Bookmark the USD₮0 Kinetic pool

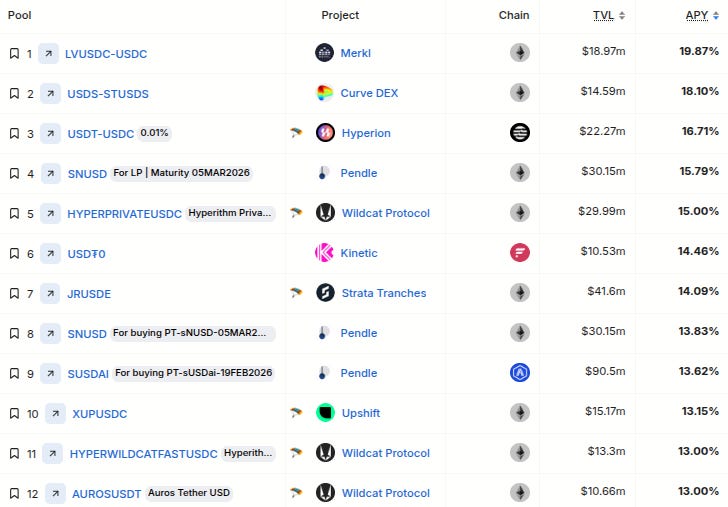(14, 254)
